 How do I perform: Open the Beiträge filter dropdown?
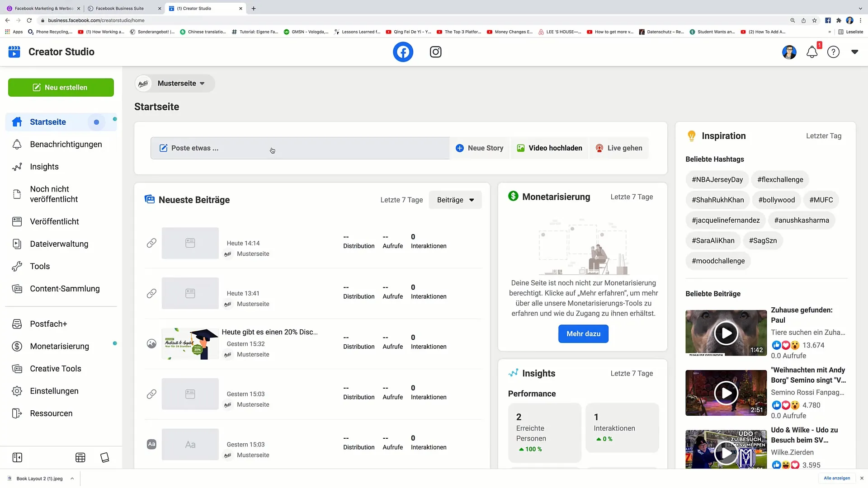[455, 200]
